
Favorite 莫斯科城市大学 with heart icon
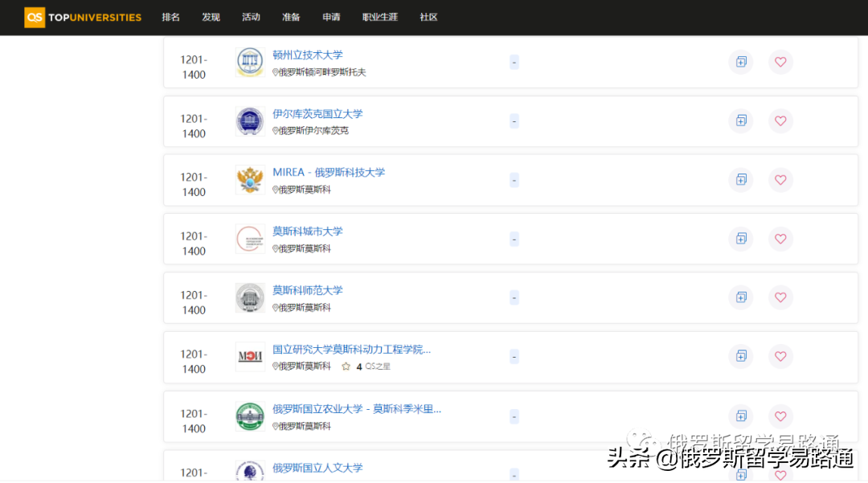(780, 239)
